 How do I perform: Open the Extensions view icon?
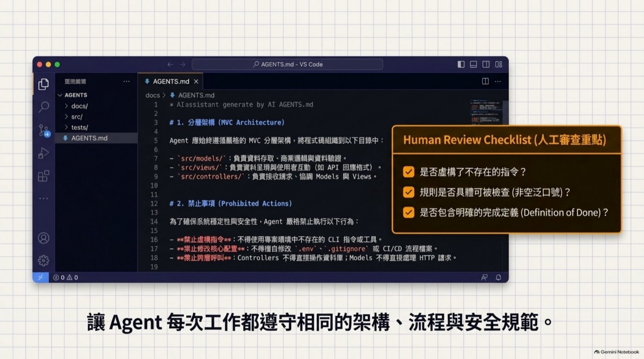pos(44,176)
